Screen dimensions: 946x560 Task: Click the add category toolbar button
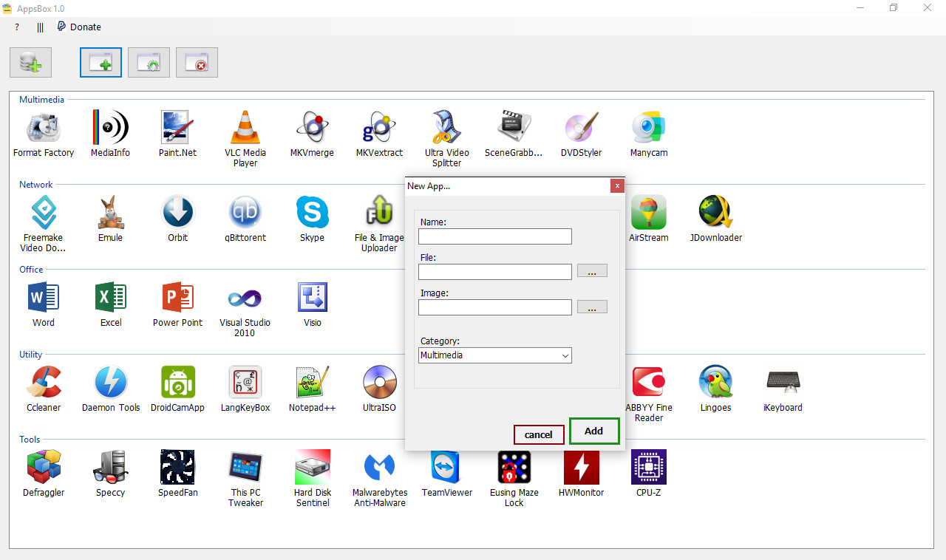point(31,63)
